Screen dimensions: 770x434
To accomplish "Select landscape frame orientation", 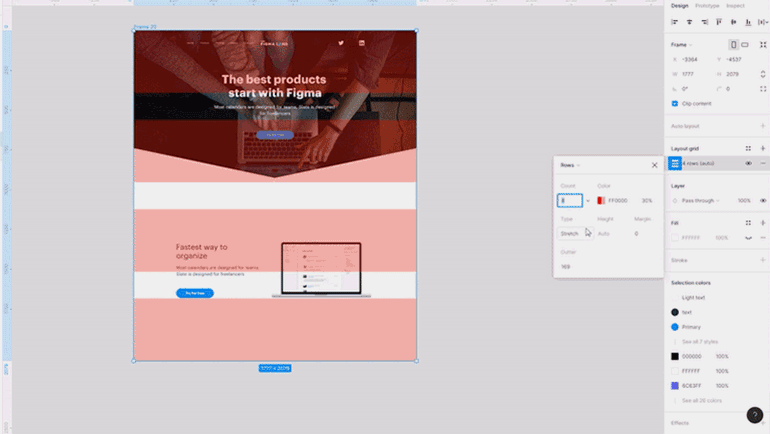I will point(745,45).
